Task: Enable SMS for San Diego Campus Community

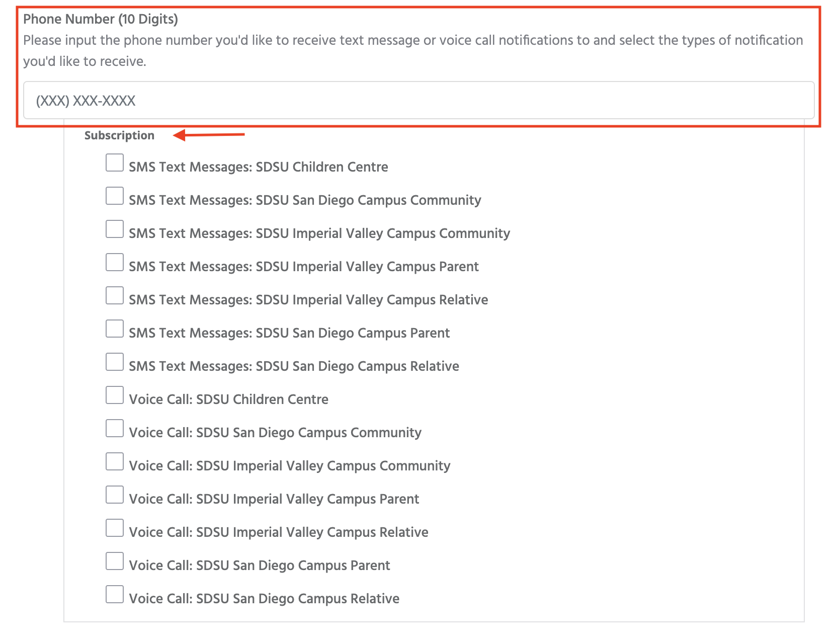Action: (x=115, y=196)
